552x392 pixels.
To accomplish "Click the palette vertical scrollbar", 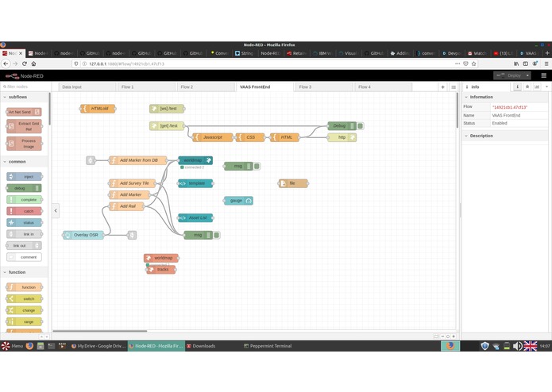I will pos(49,109).
